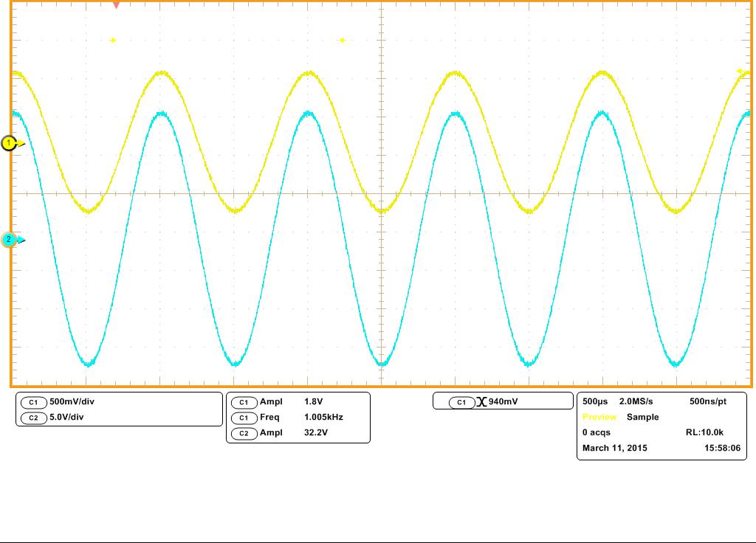Viewport: 756px width, 543px height.
Task: Click the C2 badge beside 5.0V/div
Action: [33, 418]
